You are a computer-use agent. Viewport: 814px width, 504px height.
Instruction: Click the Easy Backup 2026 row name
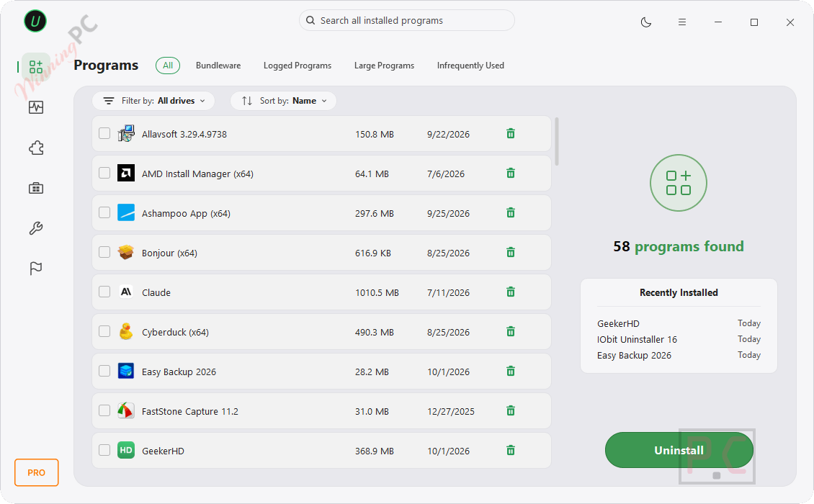pos(179,372)
